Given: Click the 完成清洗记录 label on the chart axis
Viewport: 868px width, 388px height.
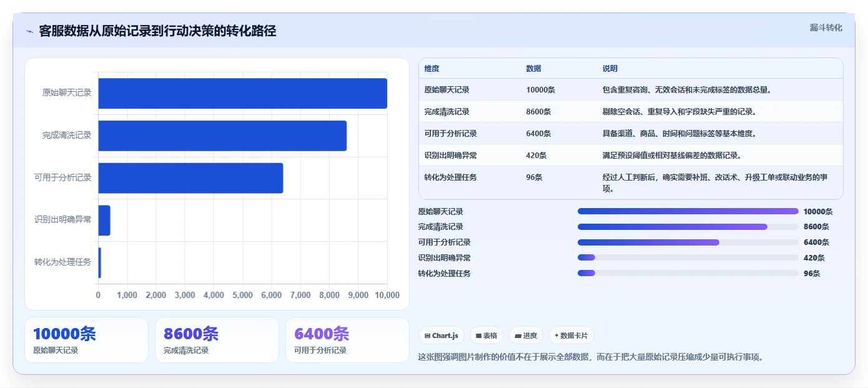Looking at the screenshot, I should tap(67, 136).
